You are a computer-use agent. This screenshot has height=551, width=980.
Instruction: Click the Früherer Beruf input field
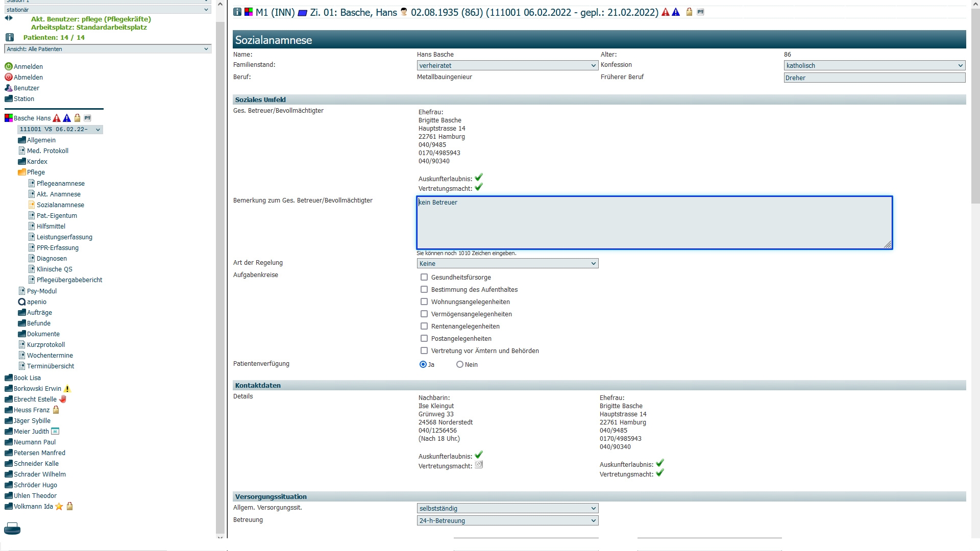click(874, 78)
